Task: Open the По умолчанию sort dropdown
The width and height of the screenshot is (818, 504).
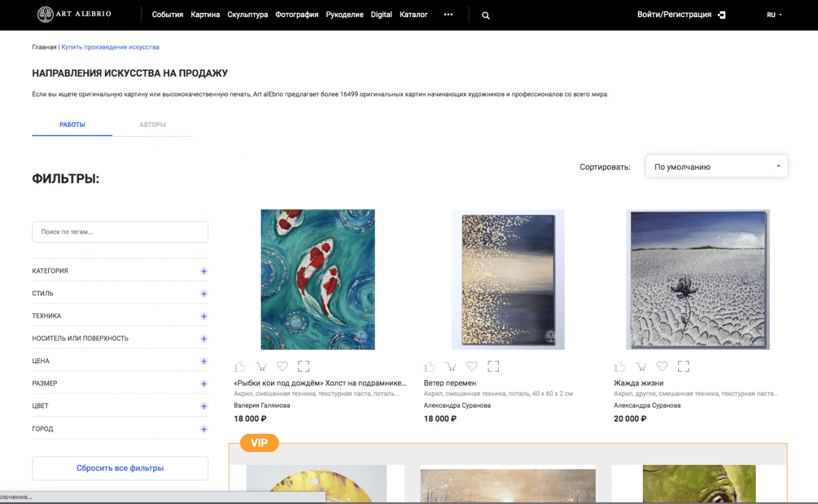Action: point(717,167)
